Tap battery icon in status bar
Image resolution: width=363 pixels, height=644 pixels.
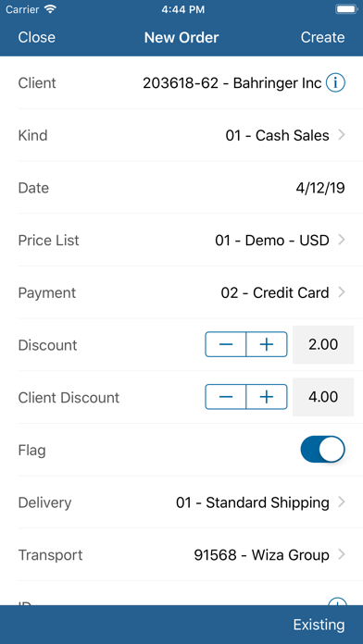(345, 9)
